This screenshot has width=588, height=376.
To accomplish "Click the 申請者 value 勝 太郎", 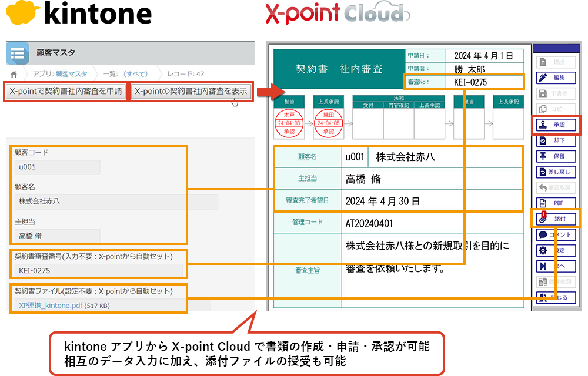I will [x=469, y=69].
